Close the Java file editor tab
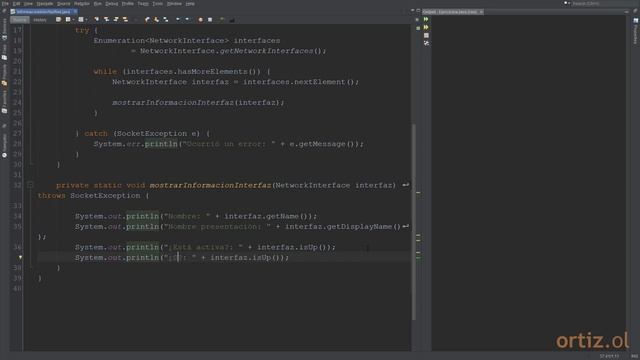This screenshot has width=640, height=360. 75,12
